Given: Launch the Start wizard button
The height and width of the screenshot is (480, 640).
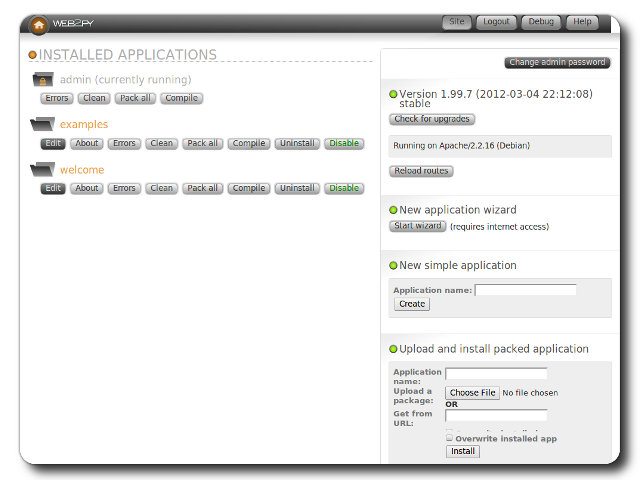Looking at the screenshot, I should pyautogui.click(x=418, y=226).
